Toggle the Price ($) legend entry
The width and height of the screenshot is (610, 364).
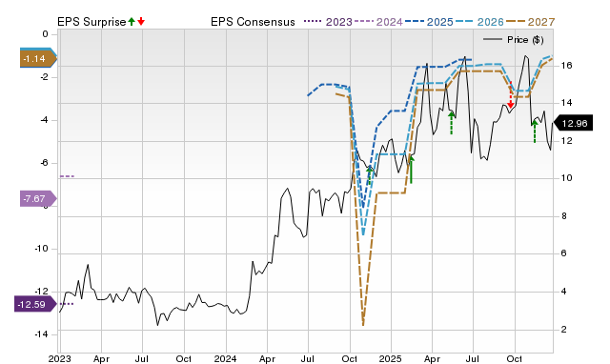514,40
